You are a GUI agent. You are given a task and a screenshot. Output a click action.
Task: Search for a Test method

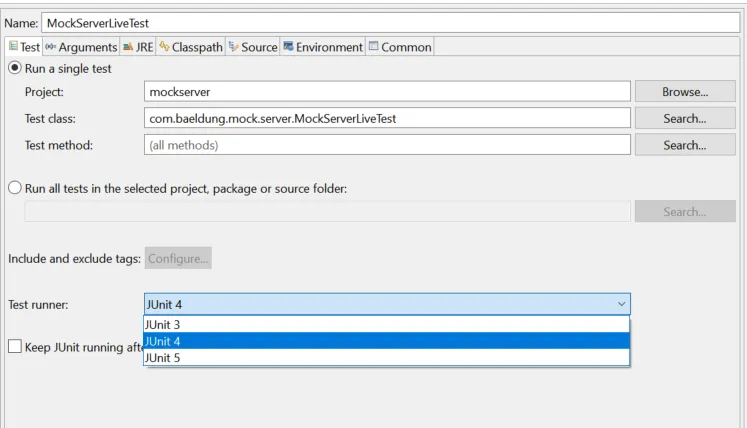click(684, 145)
